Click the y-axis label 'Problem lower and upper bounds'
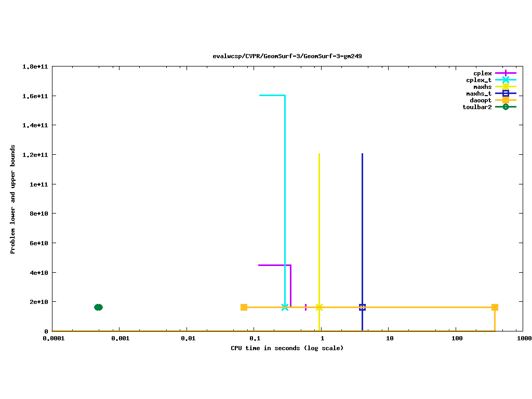This screenshot has height=399, width=532. [x=13, y=199]
